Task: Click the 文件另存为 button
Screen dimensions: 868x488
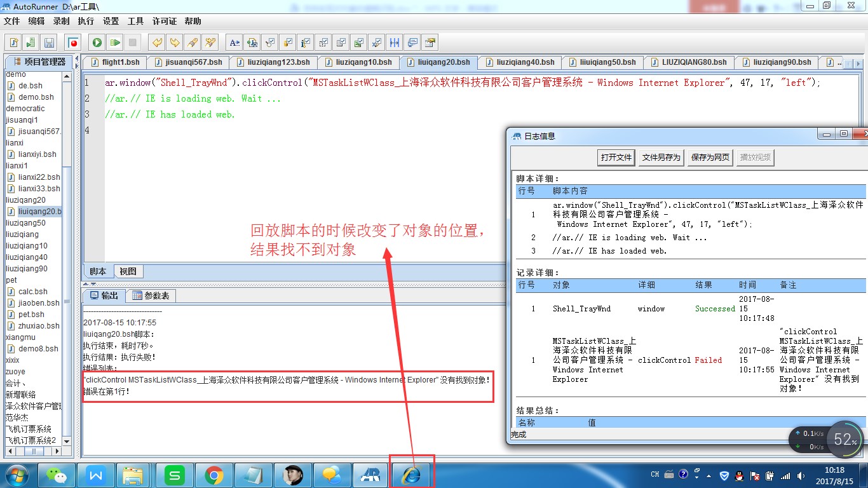Action: point(661,158)
